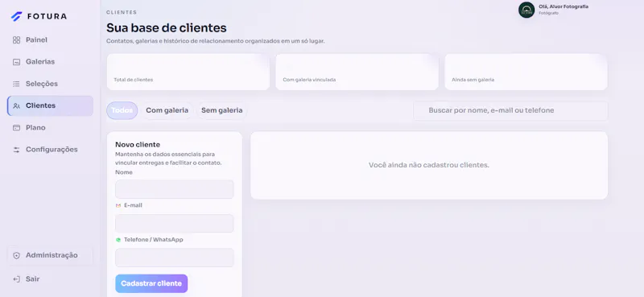The width and height of the screenshot is (644, 297).
Task: Click the Painel grid icon
Action: tap(16, 40)
